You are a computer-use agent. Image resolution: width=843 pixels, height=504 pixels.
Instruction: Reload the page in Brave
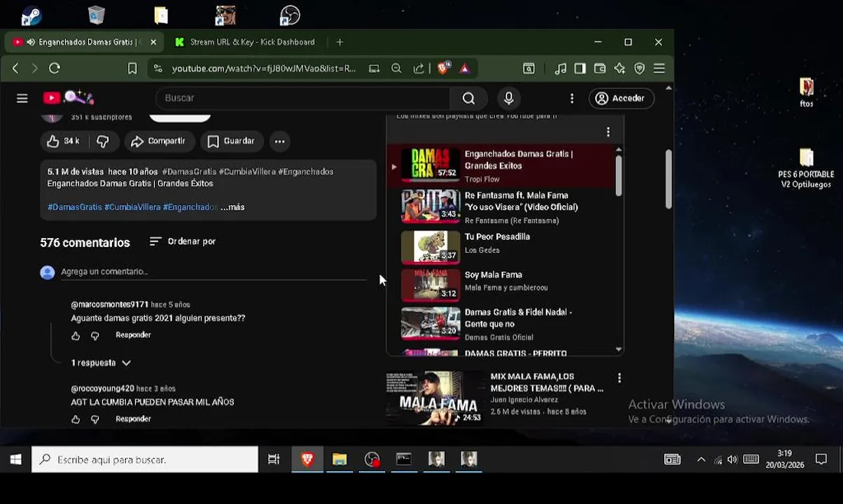click(55, 69)
